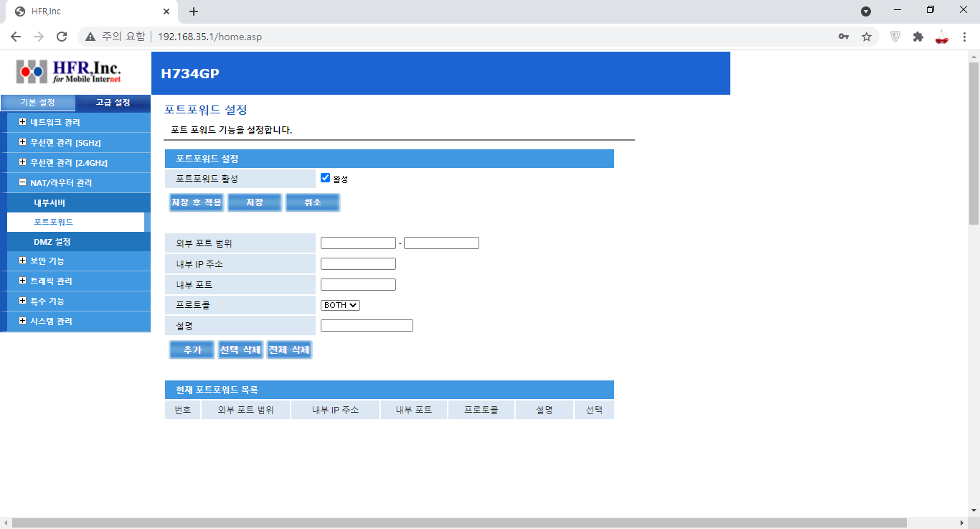Screen dimensions: 980x529
Task: Open the Chrome three-dot menu
Action: [965, 36]
